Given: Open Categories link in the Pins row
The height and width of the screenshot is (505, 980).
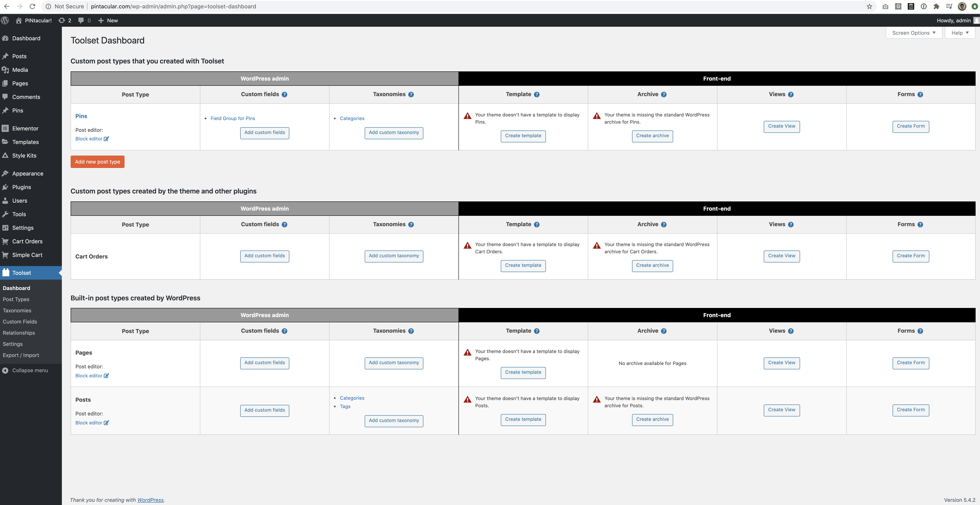Looking at the screenshot, I should tap(352, 119).
